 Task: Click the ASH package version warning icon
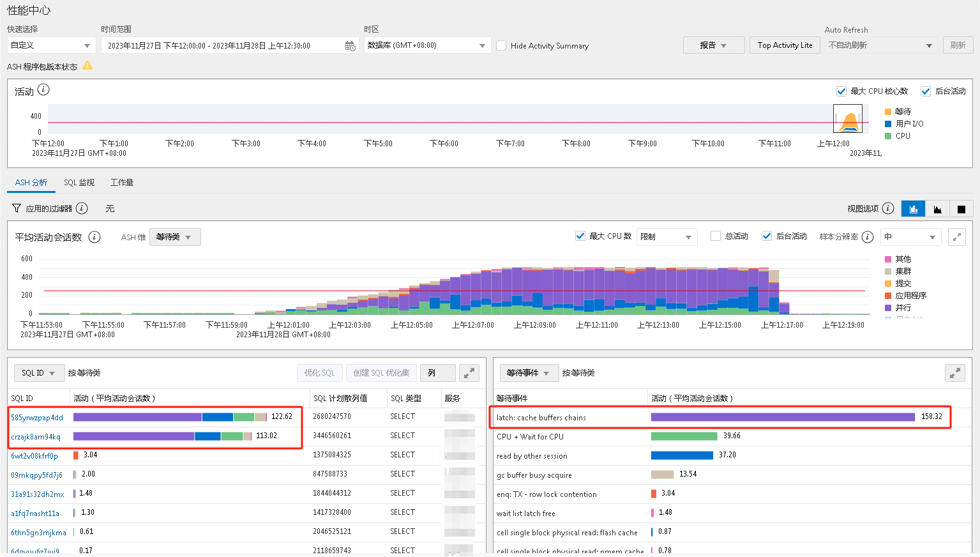pyautogui.click(x=87, y=66)
